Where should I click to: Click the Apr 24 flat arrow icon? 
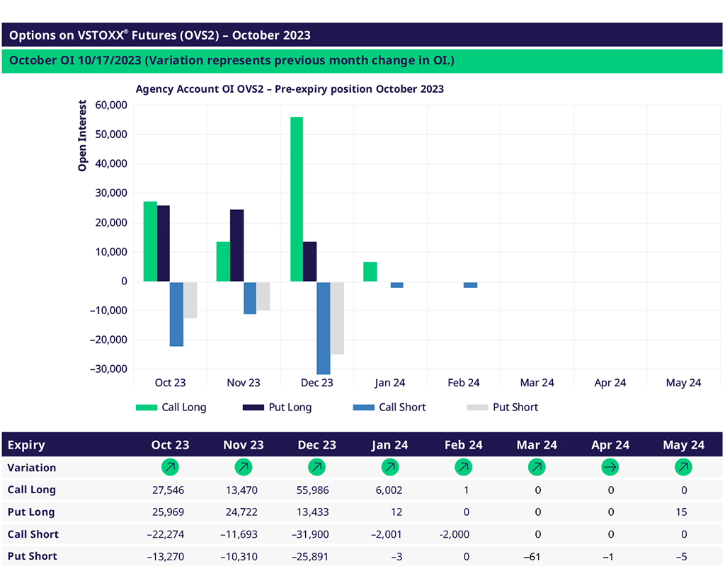click(610, 467)
